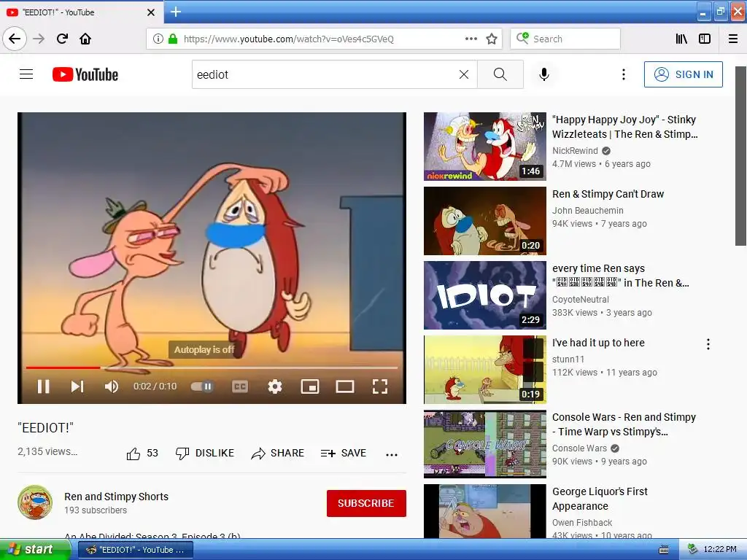Close the "EEDIOT!" - YouTube tab
747x560 pixels.
pyautogui.click(x=150, y=12)
